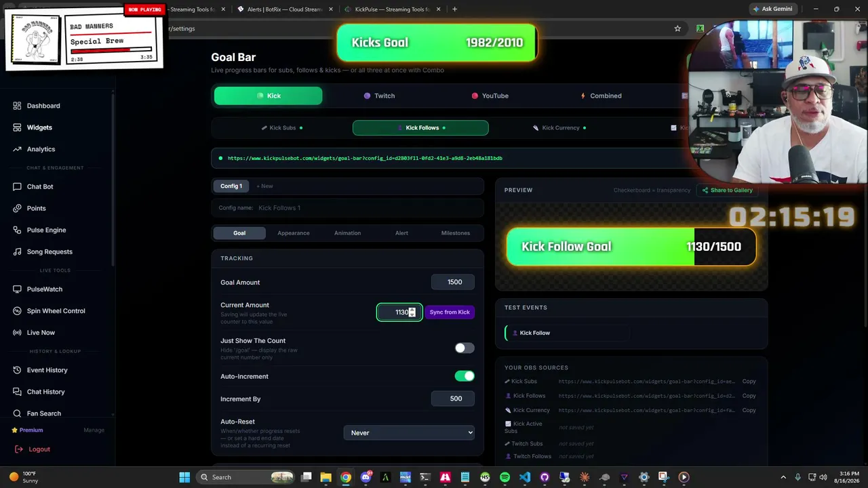The image size is (868, 488).
Task: Click the Kick Follow Goal preview bar
Action: click(631, 247)
